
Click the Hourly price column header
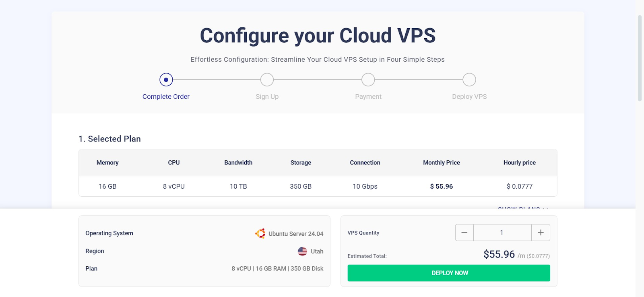[x=519, y=163]
